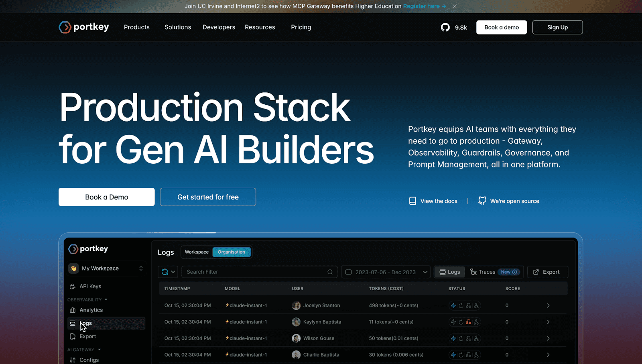This screenshot has height=364, width=642.
Task: Click the refresh logs icon
Action: 165,272
